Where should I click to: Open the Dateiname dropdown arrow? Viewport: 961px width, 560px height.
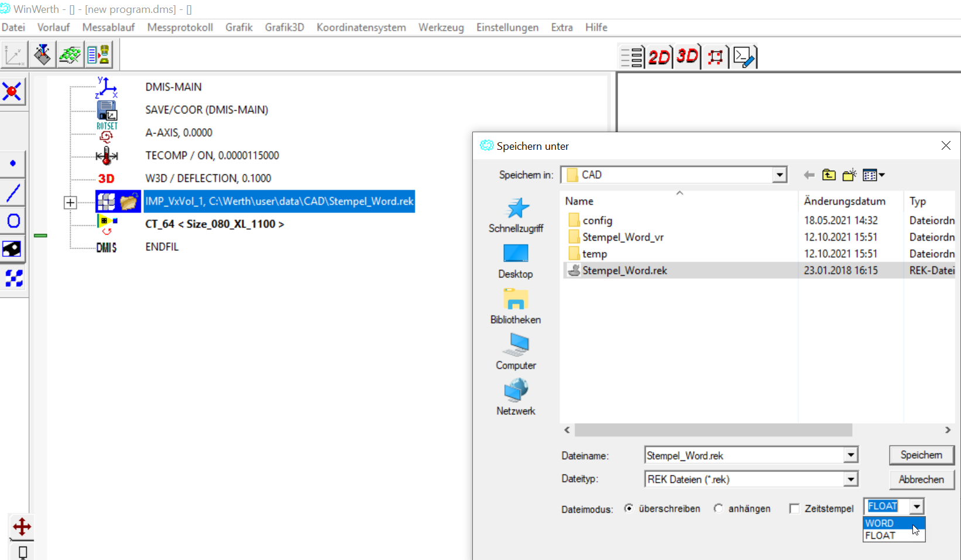click(850, 455)
